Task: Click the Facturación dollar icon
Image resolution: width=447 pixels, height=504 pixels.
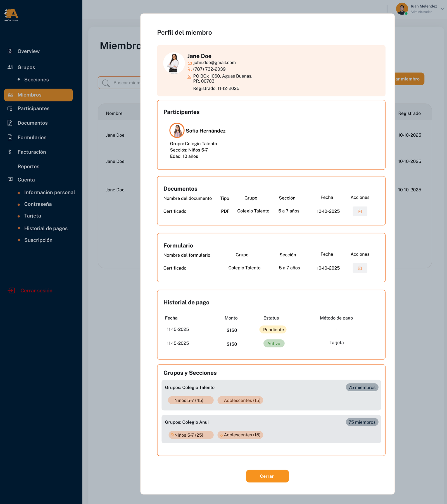Action: point(10,152)
